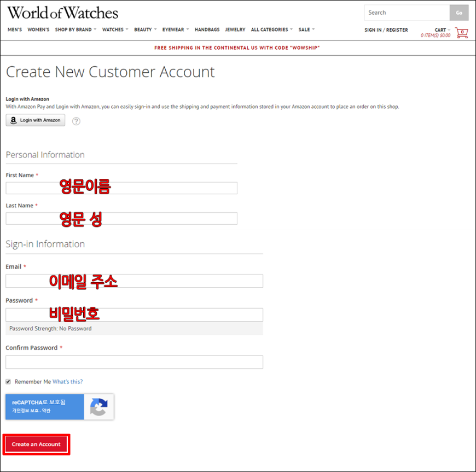Focus the Email input field
Viewport: 476px width, 472px height.
[134, 281]
